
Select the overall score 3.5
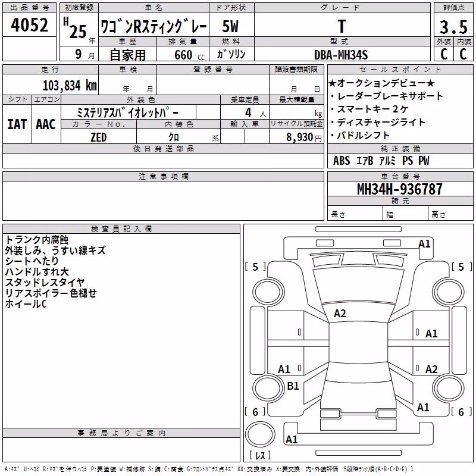click(453, 27)
